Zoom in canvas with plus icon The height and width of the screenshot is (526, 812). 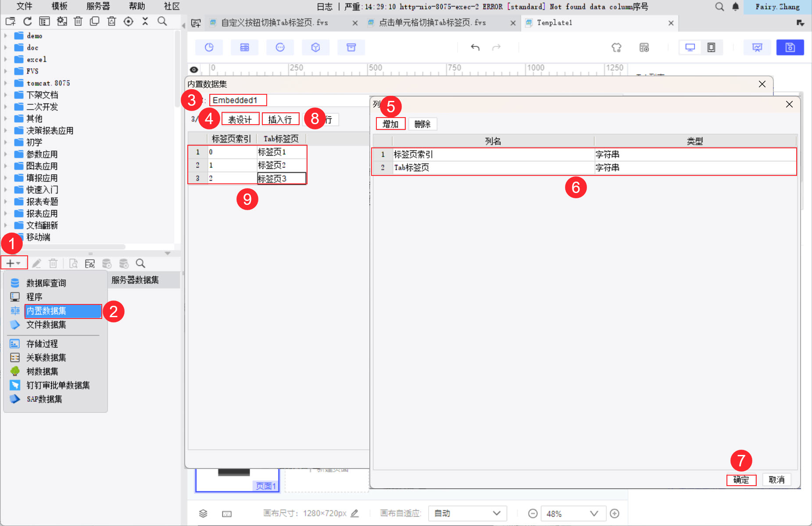pyautogui.click(x=615, y=513)
